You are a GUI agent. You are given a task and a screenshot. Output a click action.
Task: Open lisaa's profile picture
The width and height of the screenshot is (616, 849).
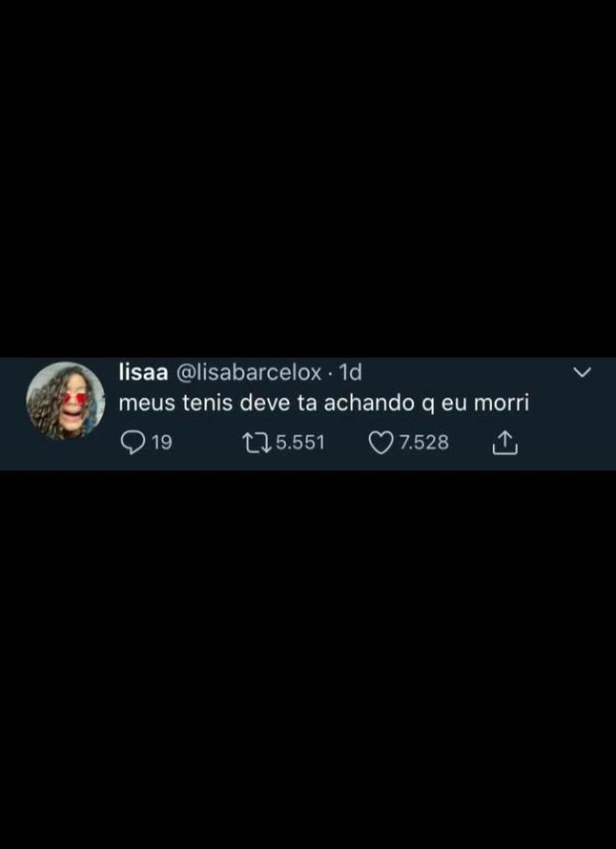click(x=65, y=401)
